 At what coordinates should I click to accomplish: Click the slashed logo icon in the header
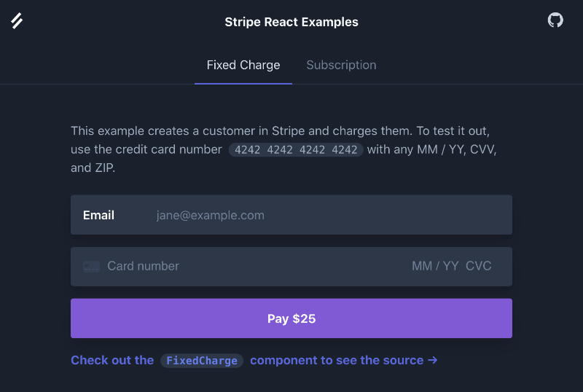[x=17, y=21]
